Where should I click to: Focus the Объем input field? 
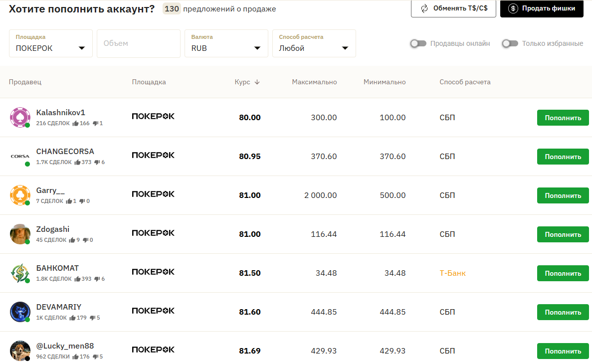(139, 43)
